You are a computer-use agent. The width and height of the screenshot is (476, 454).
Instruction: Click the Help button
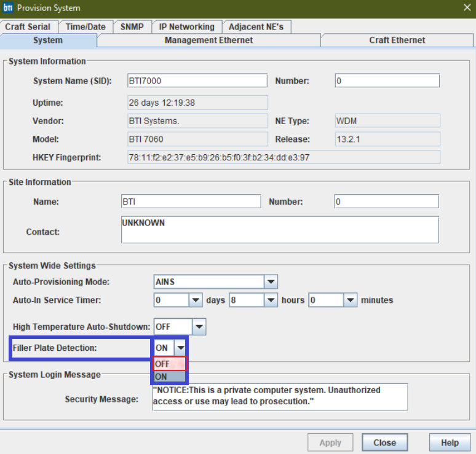tap(450, 442)
